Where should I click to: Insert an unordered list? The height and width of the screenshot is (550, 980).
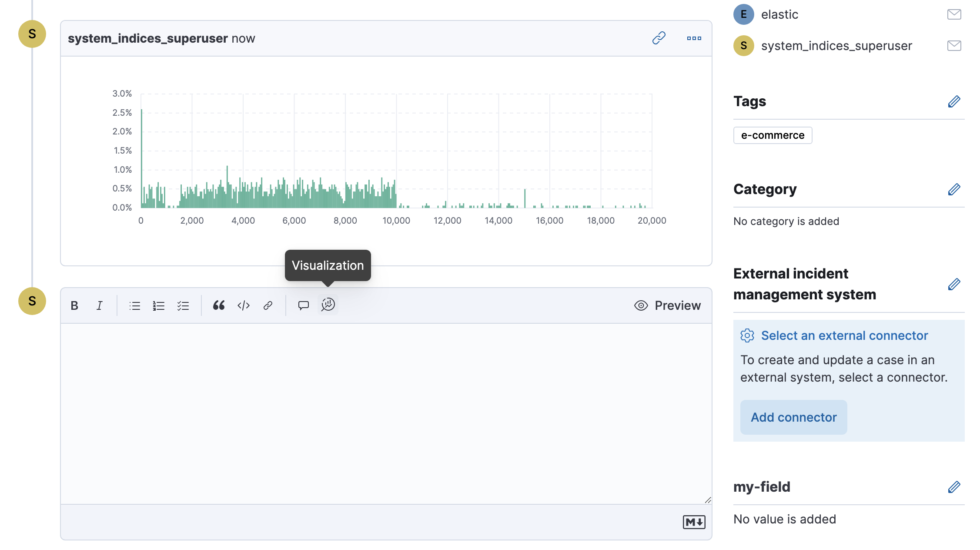[x=135, y=305]
